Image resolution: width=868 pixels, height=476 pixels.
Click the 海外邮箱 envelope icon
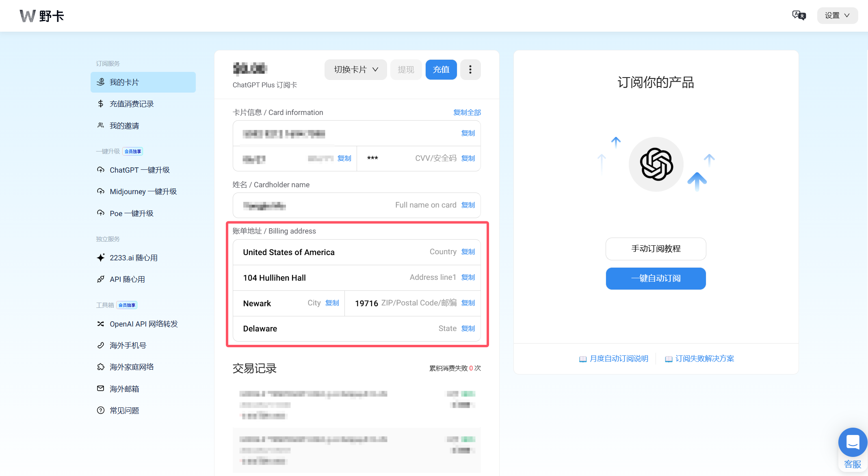101,388
